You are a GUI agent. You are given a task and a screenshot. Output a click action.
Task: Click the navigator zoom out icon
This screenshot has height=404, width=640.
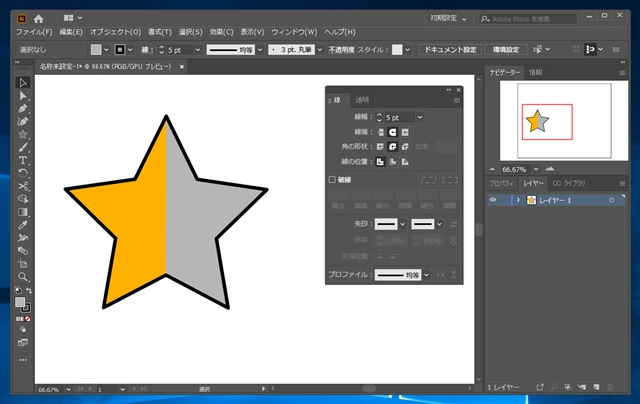tap(492, 169)
